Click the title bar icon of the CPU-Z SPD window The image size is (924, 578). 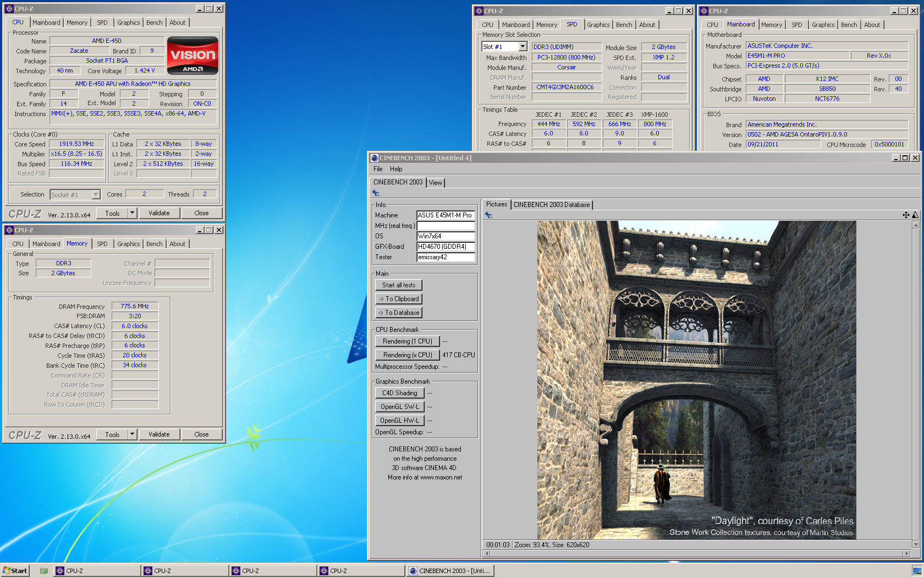479,11
